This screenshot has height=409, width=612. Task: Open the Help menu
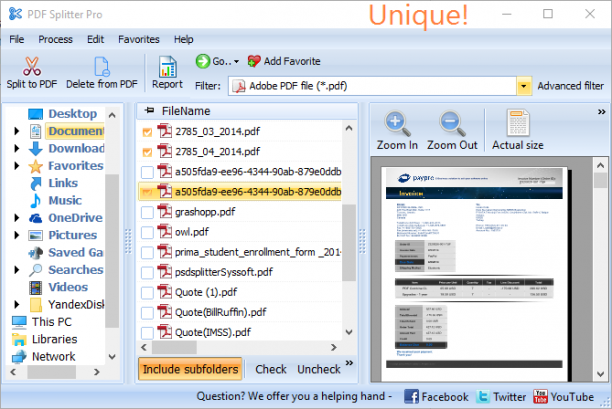click(x=183, y=39)
